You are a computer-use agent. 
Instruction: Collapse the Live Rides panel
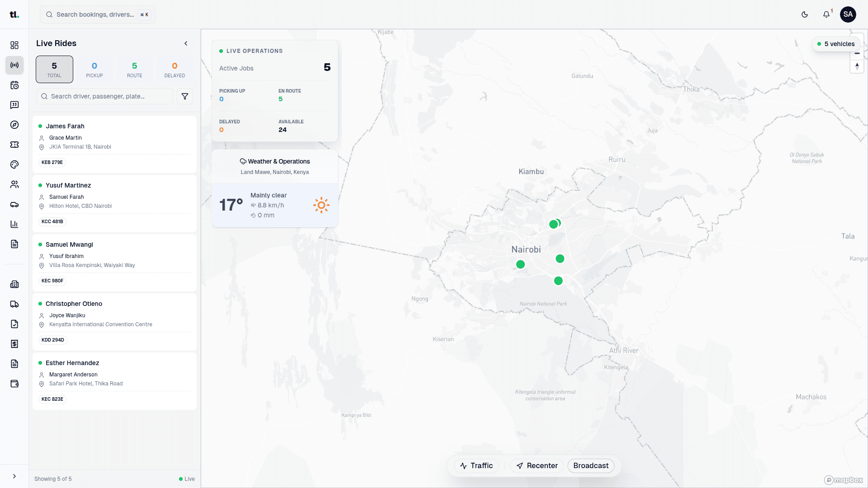coord(186,43)
